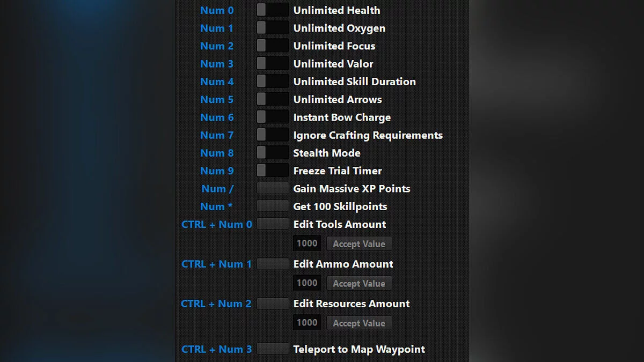The width and height of the screenshot is (644, 362).
Task: Select the Edit Ammo Amount value field
Action: point(307,283)
